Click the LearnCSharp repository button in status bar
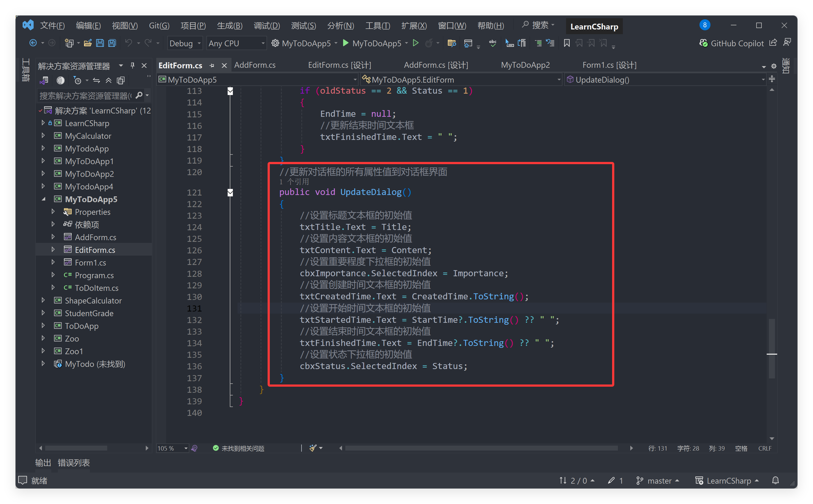This screenshot has height=504, width=813. coord(727,480)
